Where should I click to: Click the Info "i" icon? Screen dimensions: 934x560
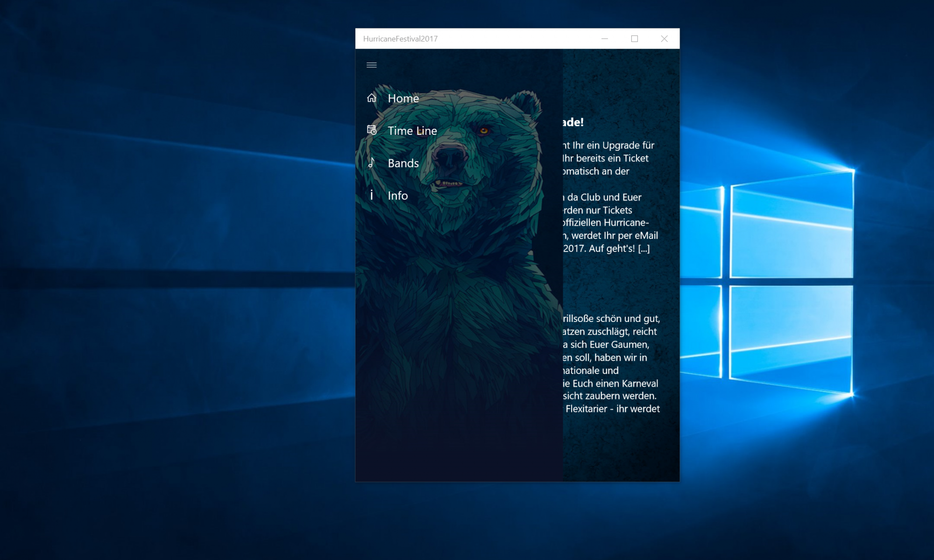point(372,195)
